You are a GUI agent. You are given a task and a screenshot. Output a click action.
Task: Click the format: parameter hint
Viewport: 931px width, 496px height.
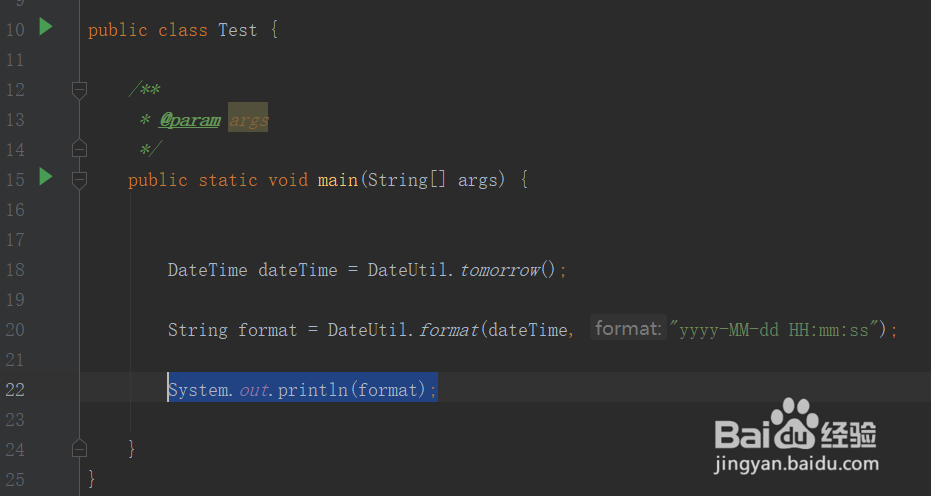[628, 328]
